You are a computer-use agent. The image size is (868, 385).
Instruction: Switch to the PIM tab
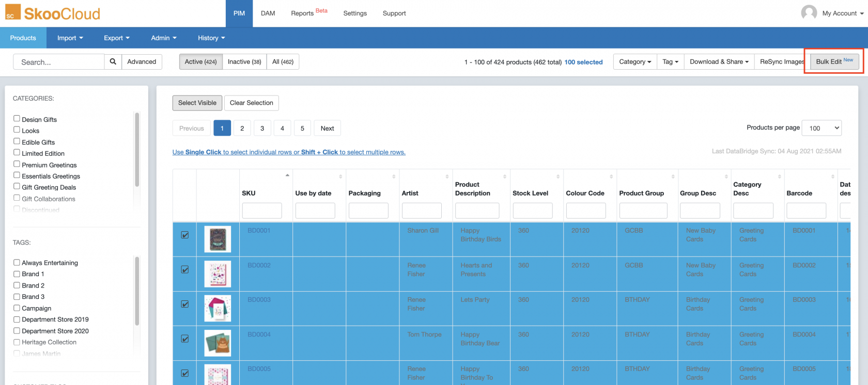click(x=239, y=13)
